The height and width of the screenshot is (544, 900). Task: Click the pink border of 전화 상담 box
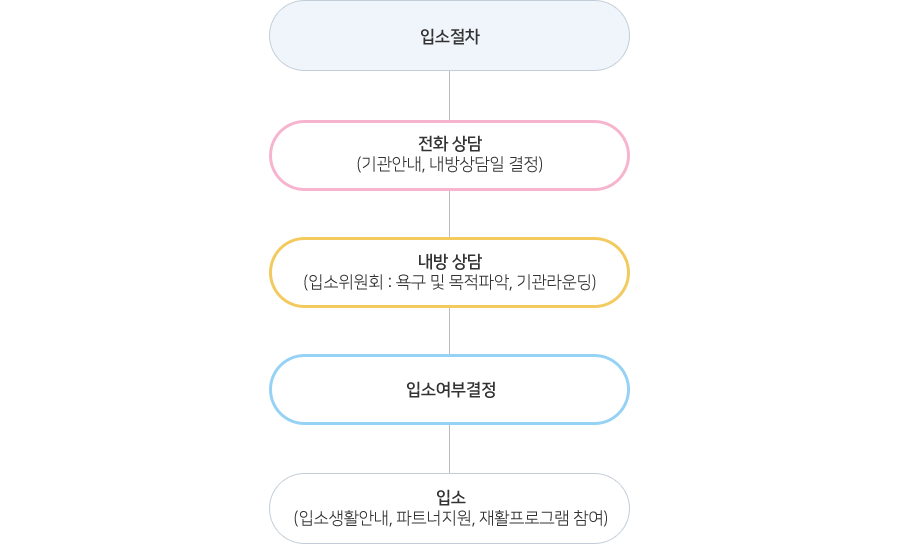[x=449, y=122]
